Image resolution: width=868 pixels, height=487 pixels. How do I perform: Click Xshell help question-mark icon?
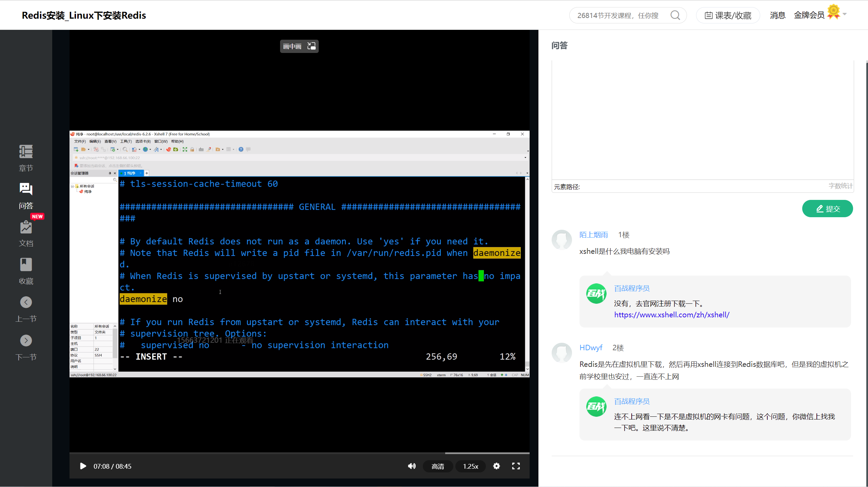(241, 149)
